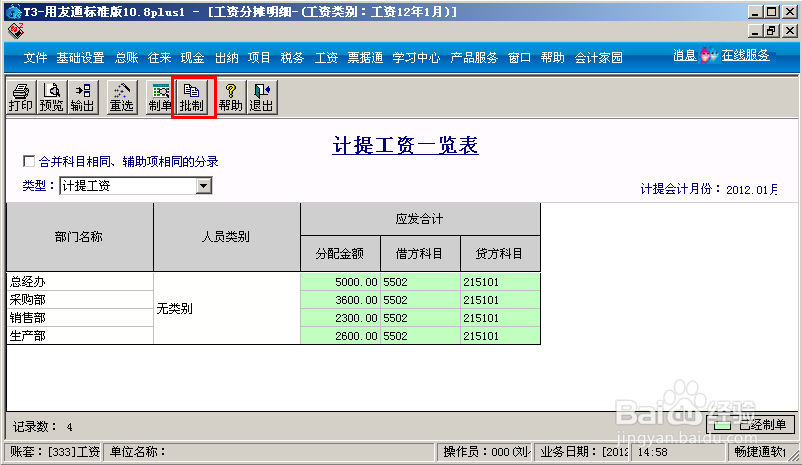Open the 项目 menu
Image resolution: width=802 pixels, height=465 pixels.
[x=259, y=58]
